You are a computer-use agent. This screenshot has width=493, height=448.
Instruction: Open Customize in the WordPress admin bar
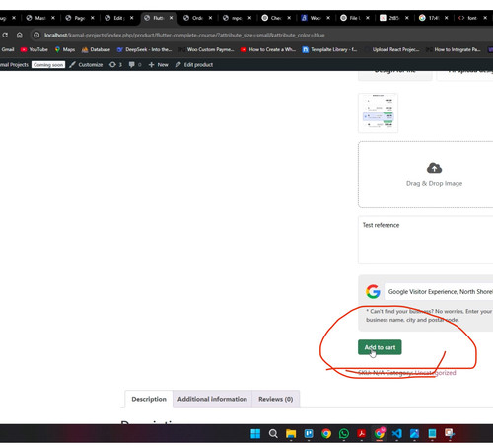coord(86,65)
